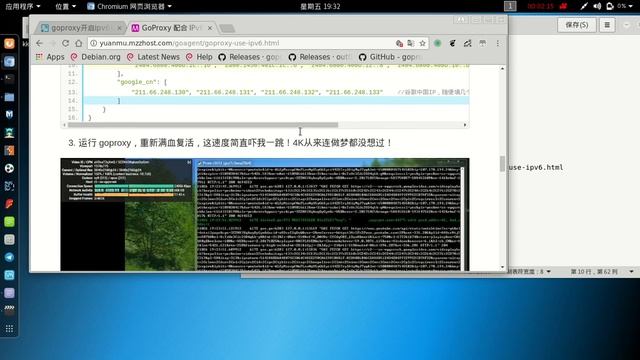This screenshot has height=360, width=640.
Task: View site information icon in address bar
Action: point(93,43)
